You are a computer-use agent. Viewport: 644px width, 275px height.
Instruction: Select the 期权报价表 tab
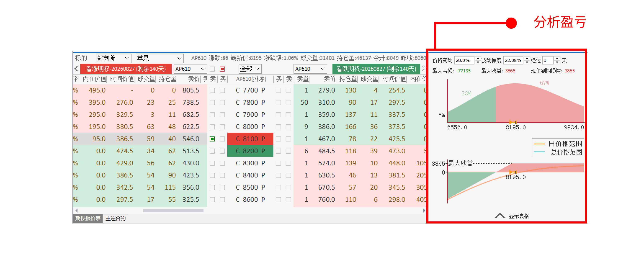[88, 218]
